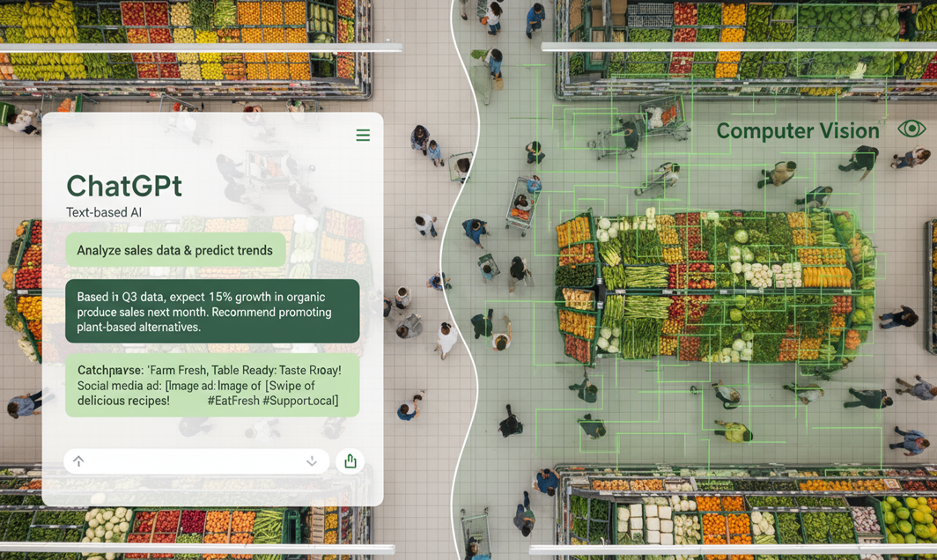Select the central produce display island
The width and height of the screenshot is (937, 560).
713,286
